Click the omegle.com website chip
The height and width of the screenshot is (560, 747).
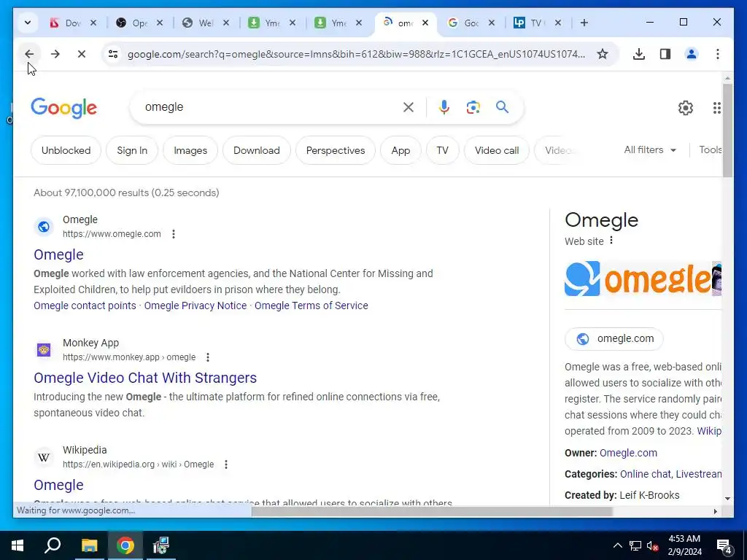pyautogui.click(x=614, y=338)
